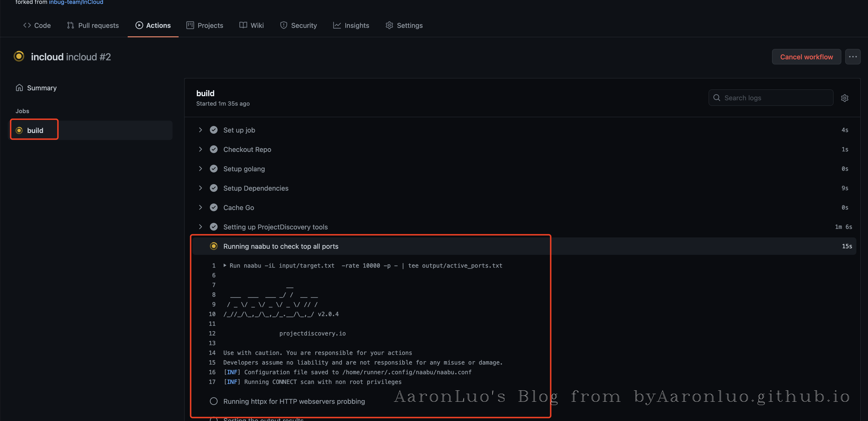The width and height of the screenshot is (868, 421).
Task: Expand the Set up job step
Action: click(x=200, y=130)
